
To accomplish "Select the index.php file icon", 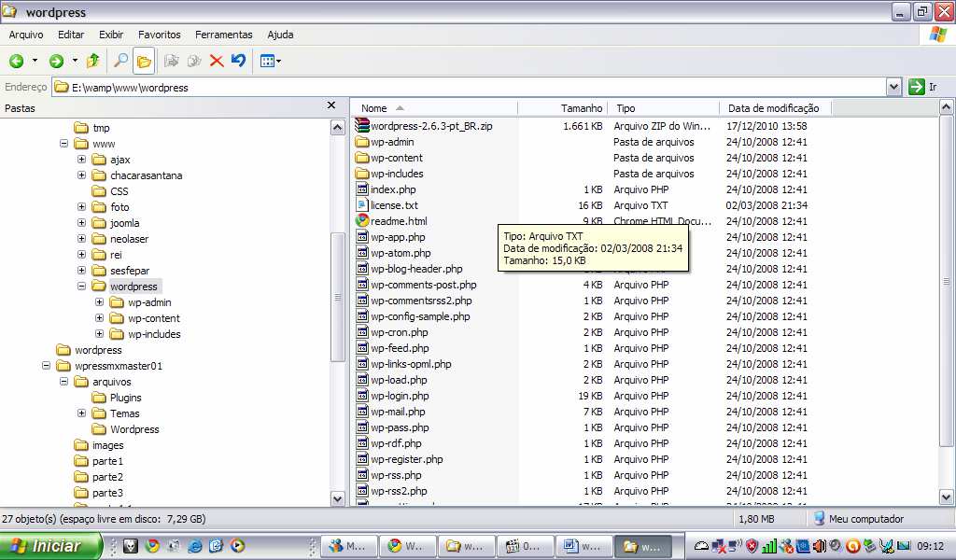I will (362, 189).
